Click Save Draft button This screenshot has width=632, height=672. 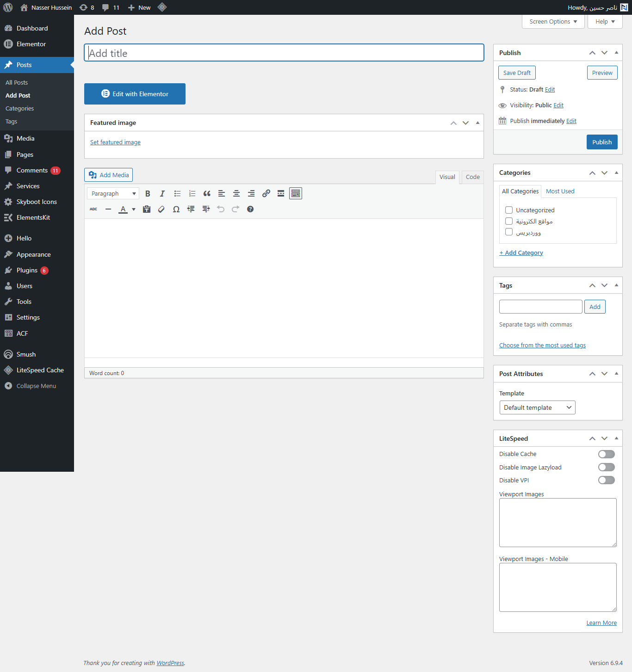pos(517,73)
